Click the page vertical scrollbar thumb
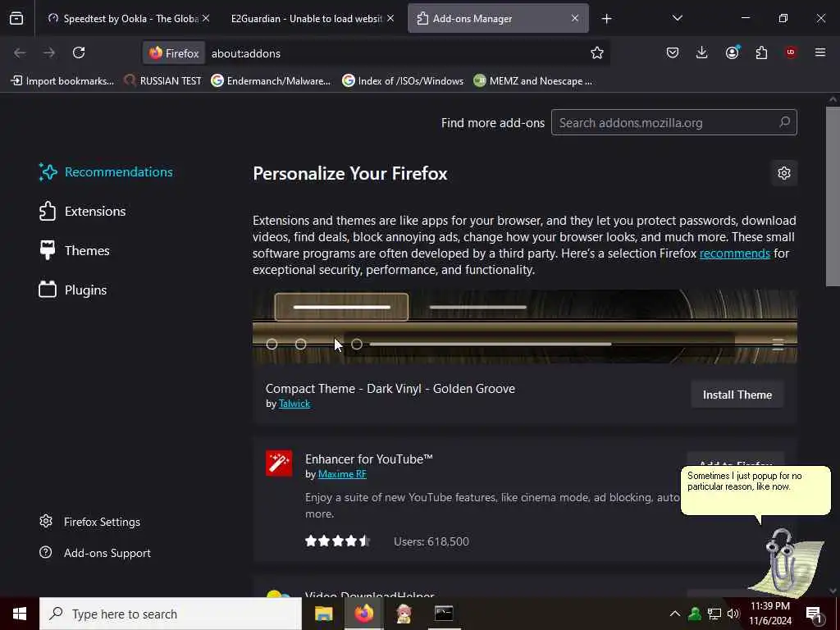Screen dimensions: 840x630 click(833, 197)
